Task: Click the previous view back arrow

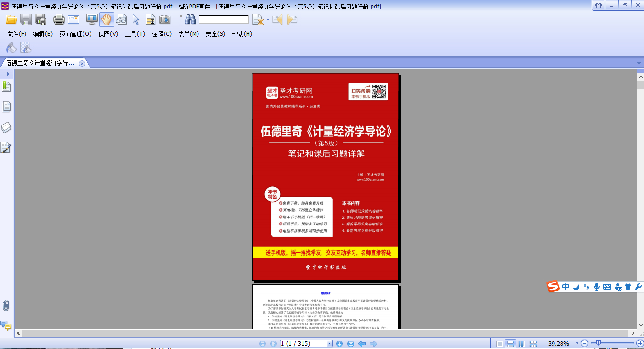Action: 362,344
